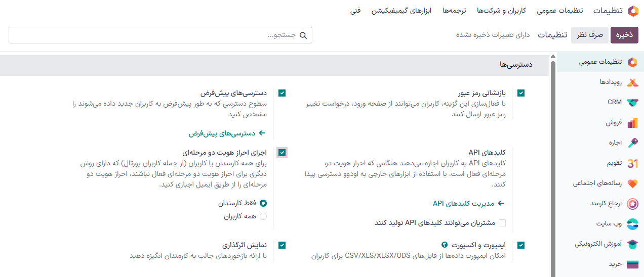The image size is (644, 277).
Task: Select Social Media (رسانه‌های اجتماعی) icon
Action: click(632, 183)
